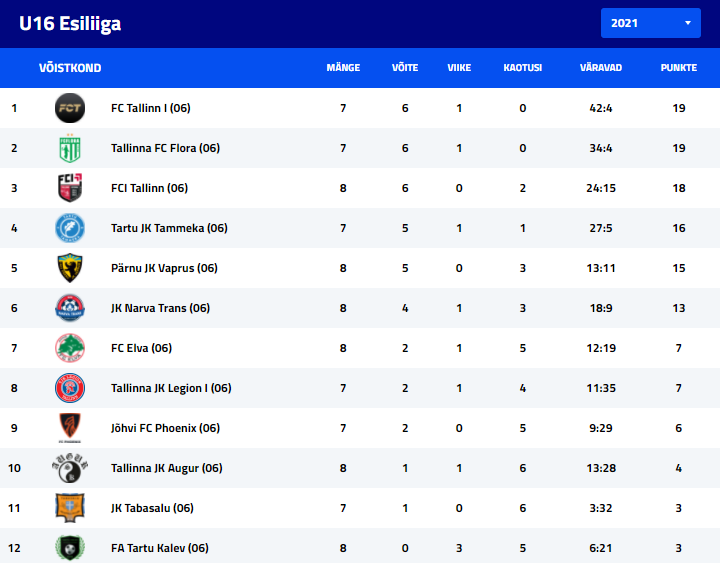Click the Tallinna FC Flora green crest
Screen dimensions: 720x563
click(x=70, y=148)
